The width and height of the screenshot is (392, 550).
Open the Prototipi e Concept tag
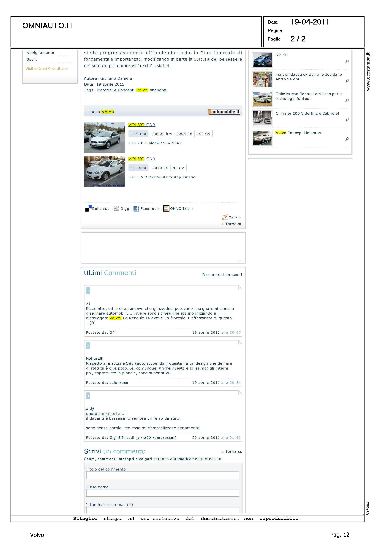point(115,90)
